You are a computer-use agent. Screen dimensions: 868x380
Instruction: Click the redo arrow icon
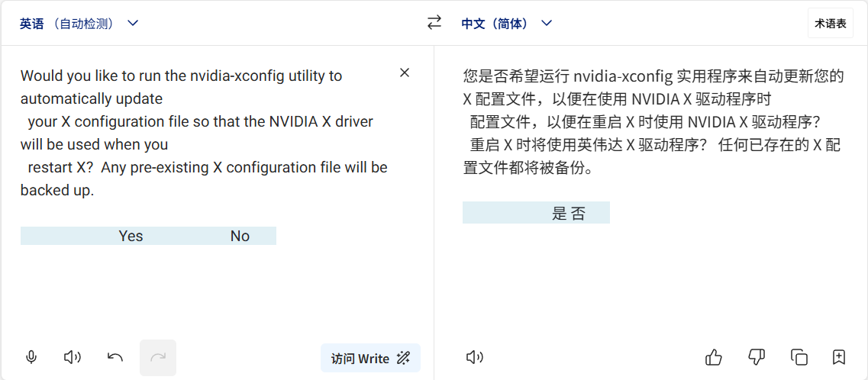click(158, 358)
